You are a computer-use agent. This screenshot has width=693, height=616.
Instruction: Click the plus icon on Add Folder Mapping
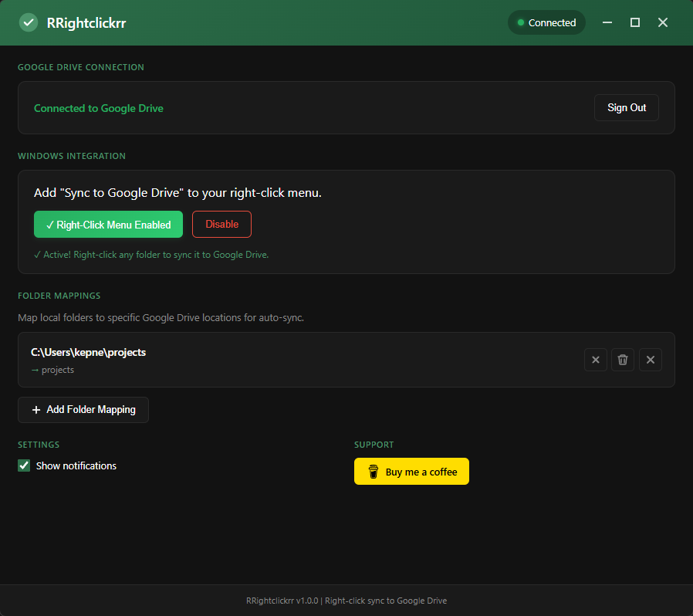point(36,410)
